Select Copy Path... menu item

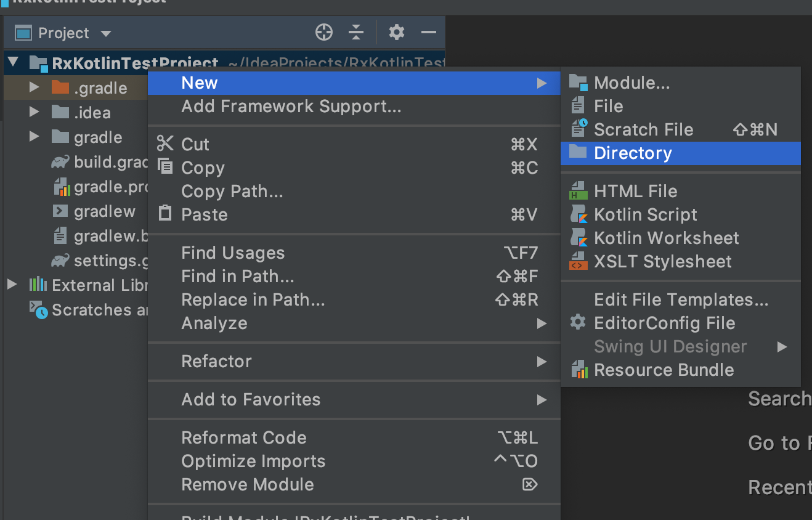354,191
